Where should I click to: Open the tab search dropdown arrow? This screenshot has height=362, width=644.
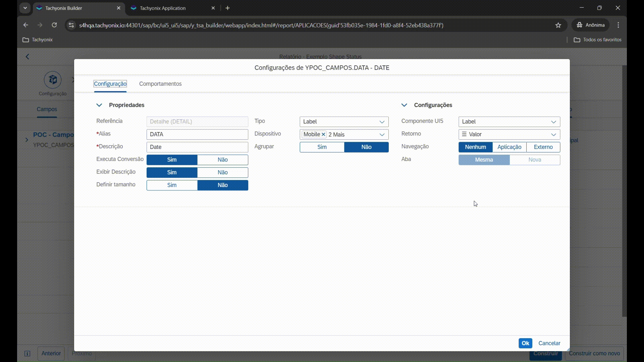25,8
